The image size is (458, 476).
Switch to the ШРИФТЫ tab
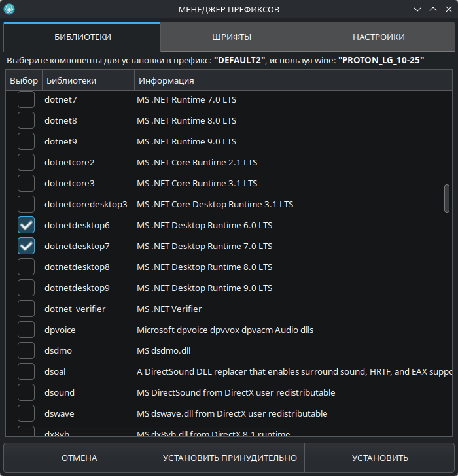click(232, 37)
